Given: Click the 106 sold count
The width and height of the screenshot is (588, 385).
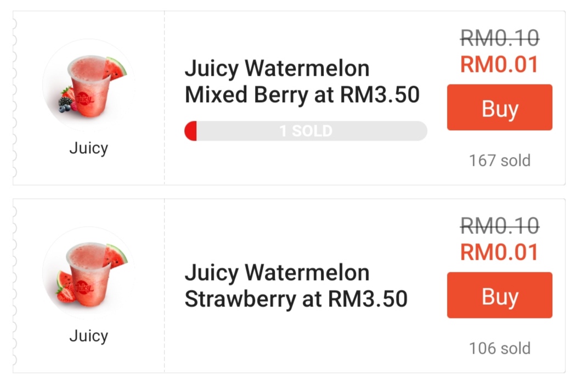Looking at the screenshot, I should click(x=499, y=348).
